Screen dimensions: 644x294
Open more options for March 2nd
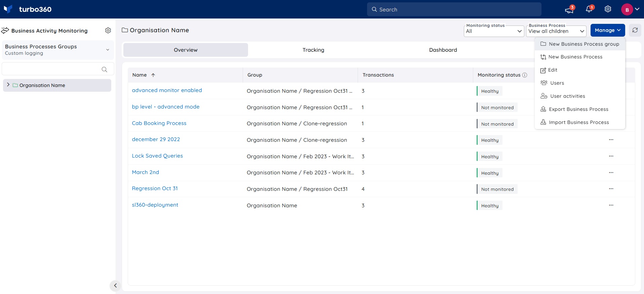(x=611, y=173)
